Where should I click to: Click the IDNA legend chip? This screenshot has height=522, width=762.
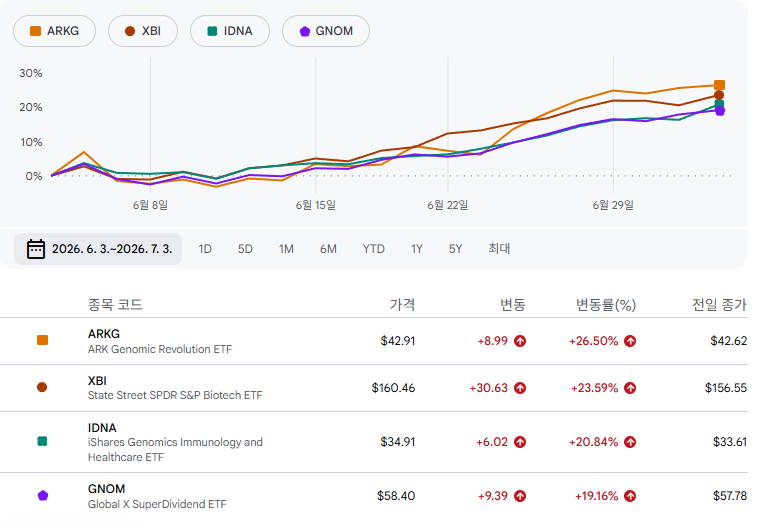[x=230, y=31]
